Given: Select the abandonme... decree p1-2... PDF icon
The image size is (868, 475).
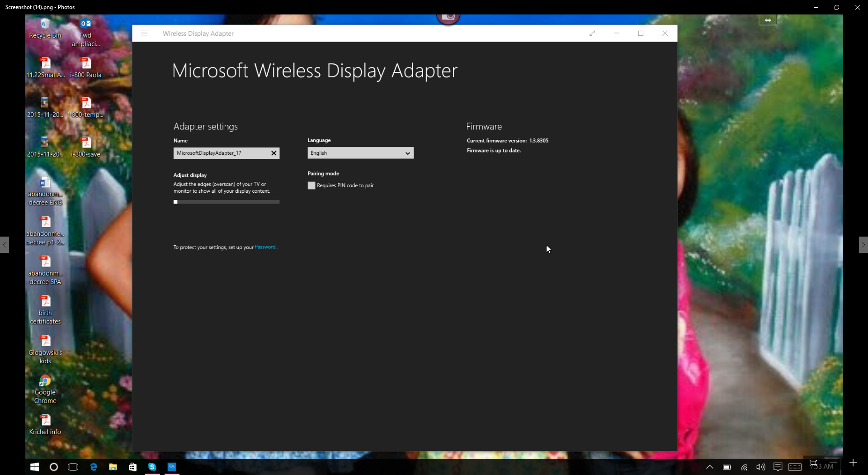Looking at the screenshot, I should pyautogui.click(x=45, y=231).
